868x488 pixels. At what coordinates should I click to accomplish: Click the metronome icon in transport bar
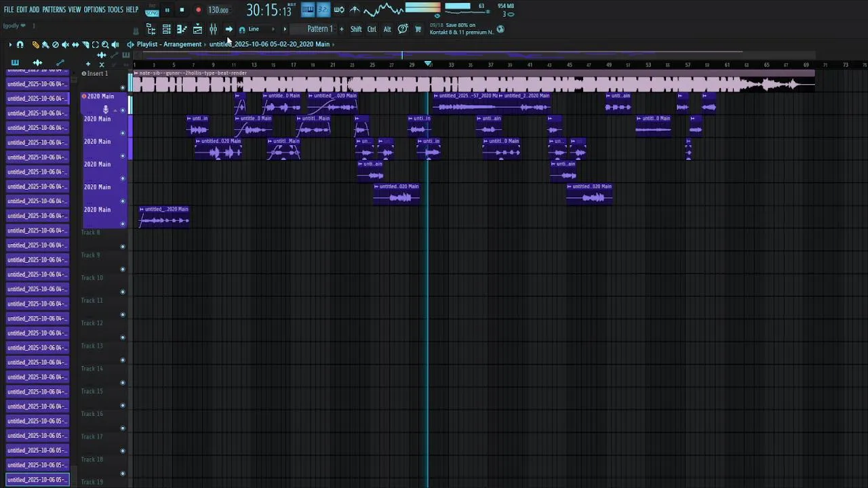click(355, 9)
